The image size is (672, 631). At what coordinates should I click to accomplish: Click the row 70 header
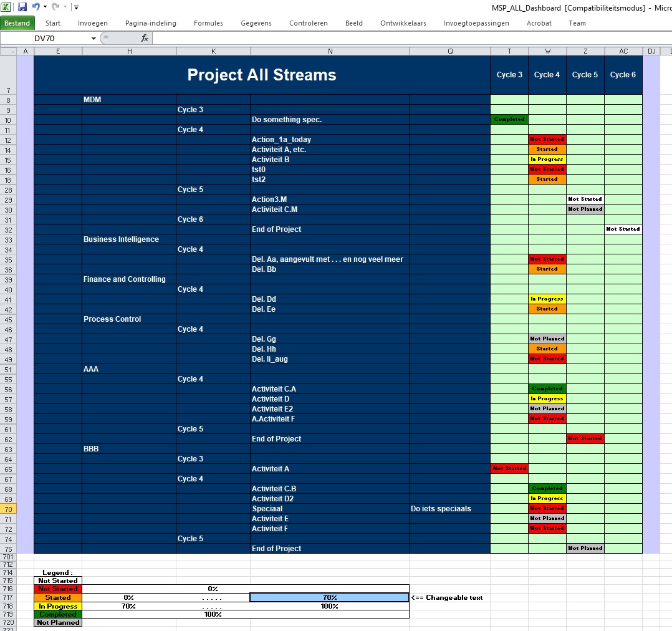click(x=8, y=509)
